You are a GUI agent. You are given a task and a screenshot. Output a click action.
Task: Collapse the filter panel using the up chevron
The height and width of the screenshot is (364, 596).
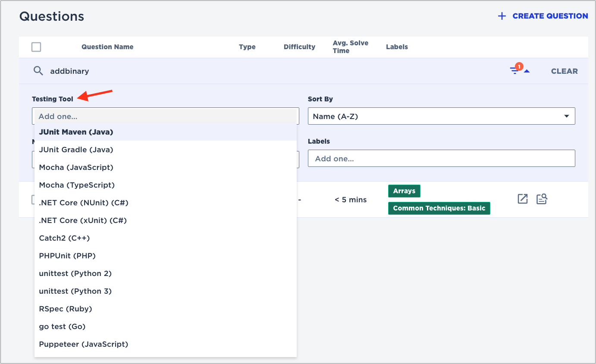point(527,70)
